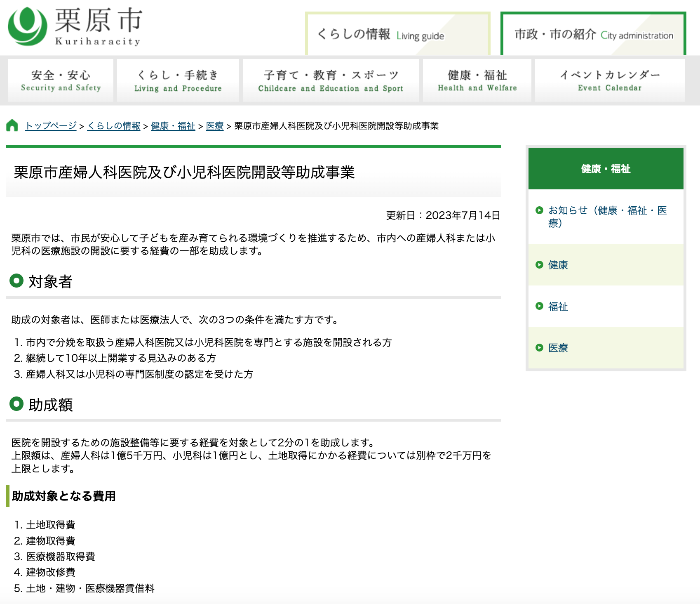Click the 助成額 section heading
Screen dimensions: 700x604
(x=51, y=405)
